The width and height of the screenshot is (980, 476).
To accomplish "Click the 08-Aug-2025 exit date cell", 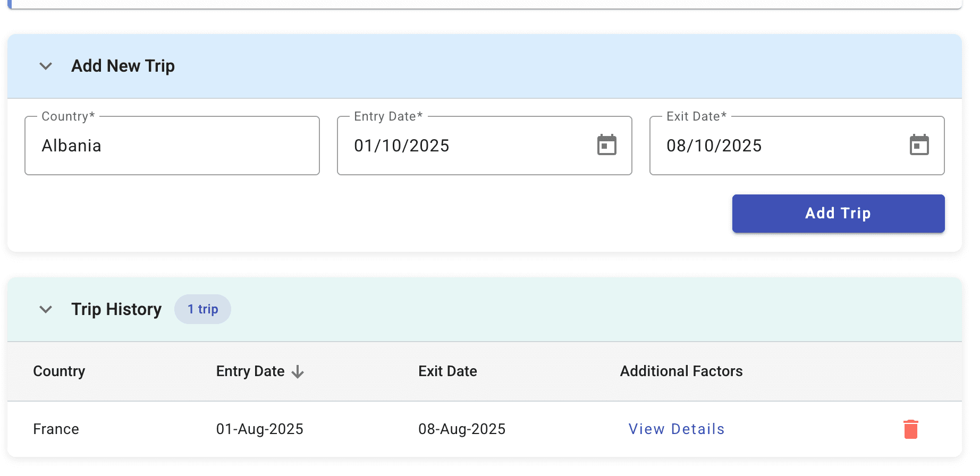I will (x=461, y=429).
